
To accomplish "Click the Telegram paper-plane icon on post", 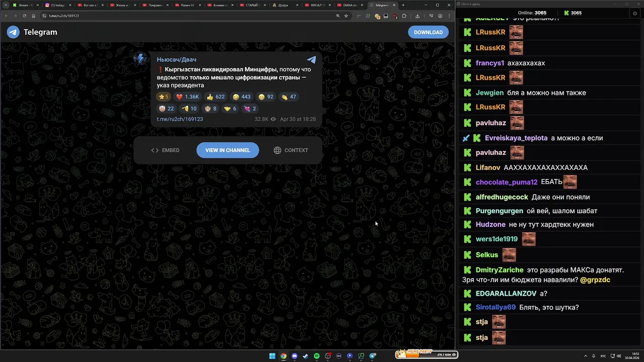I will click(311, 60).
